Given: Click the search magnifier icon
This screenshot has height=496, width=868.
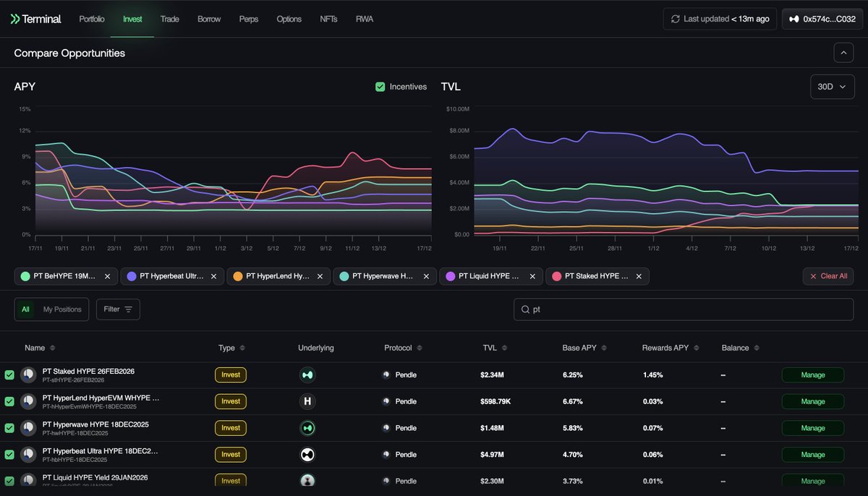Looking at the screenshot, I should click(524, 309).
